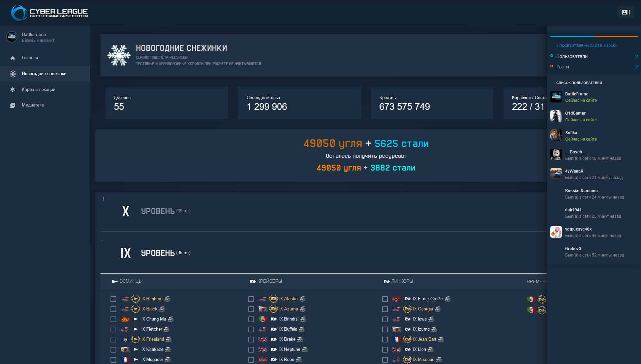
Task: Click the steel icon next to IX Kitakaze
Action: [x=168, y=350]
